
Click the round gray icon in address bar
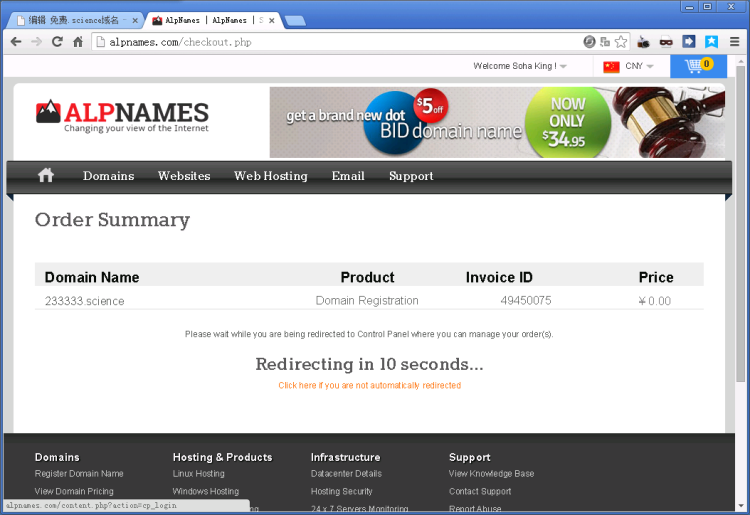(589, 42)
